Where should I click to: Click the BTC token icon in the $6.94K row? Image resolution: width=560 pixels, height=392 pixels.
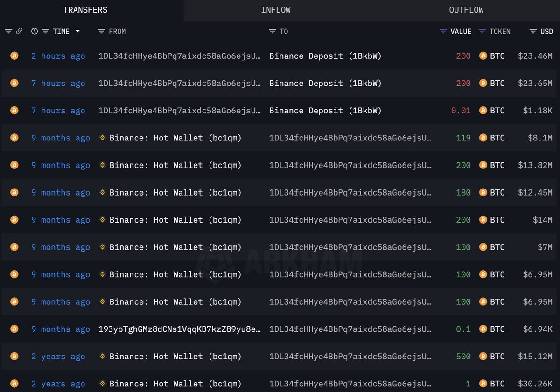point(483,329)
